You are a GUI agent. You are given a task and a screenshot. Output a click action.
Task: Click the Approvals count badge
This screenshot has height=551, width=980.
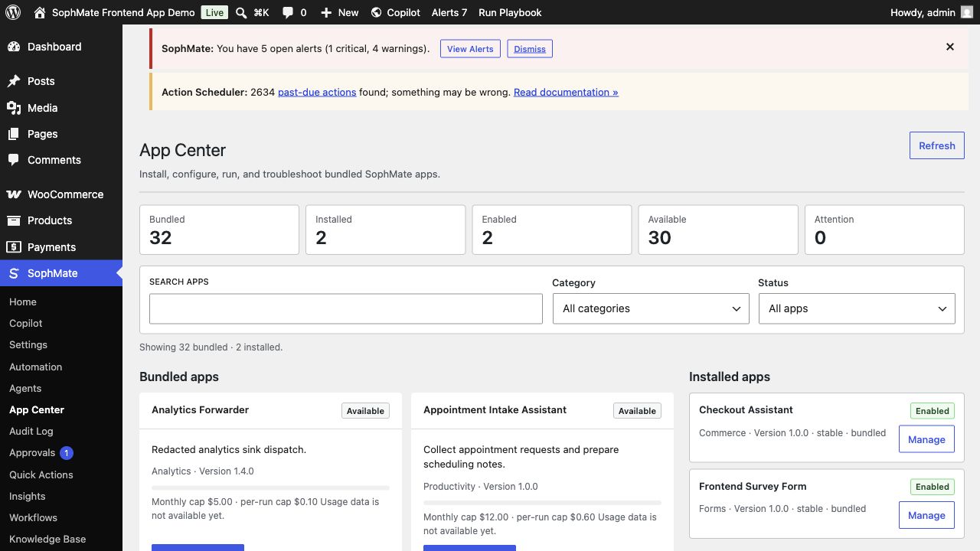[67, 453]
